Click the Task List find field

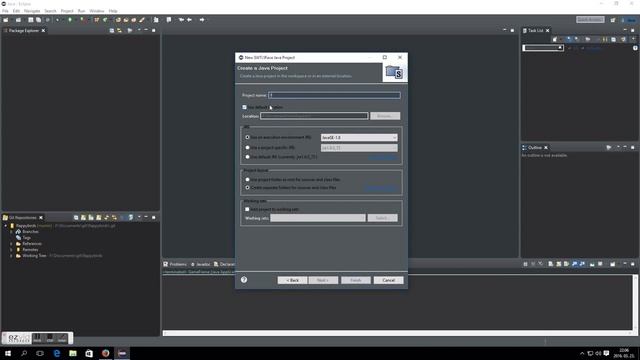(x=543, y=48)
